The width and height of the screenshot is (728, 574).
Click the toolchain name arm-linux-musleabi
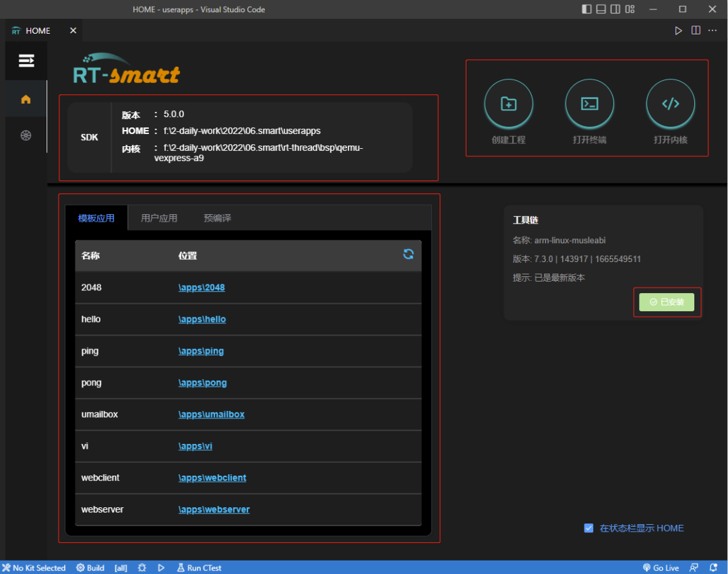point(570,241)
